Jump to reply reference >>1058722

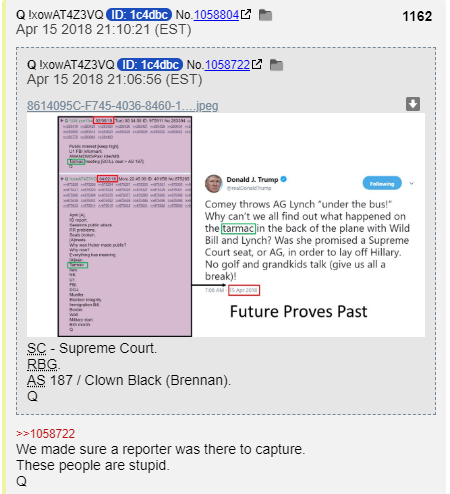pos(46,434)
